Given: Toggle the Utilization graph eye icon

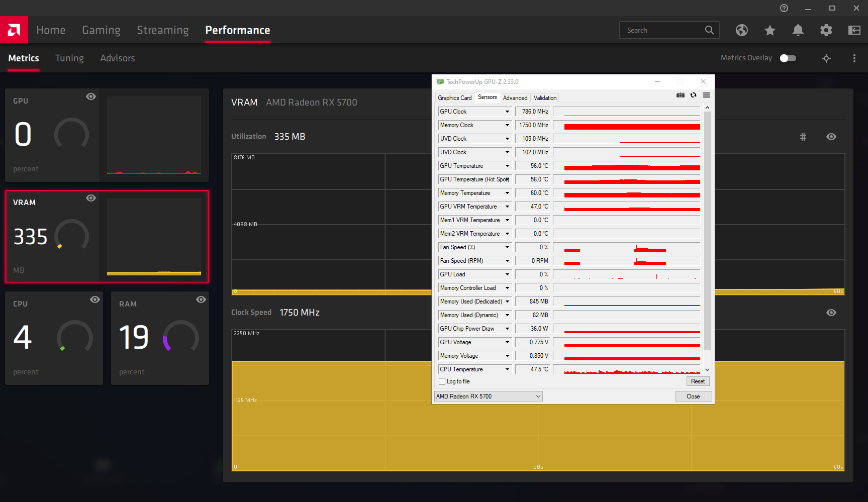Looking at the screenshot, I should pos(831,137).
